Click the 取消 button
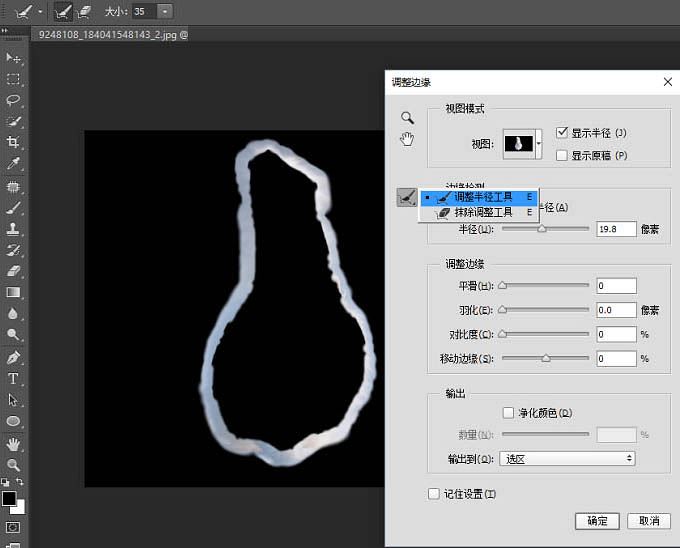This screenshot has height=548, width=680. click(x=647, y=521)
